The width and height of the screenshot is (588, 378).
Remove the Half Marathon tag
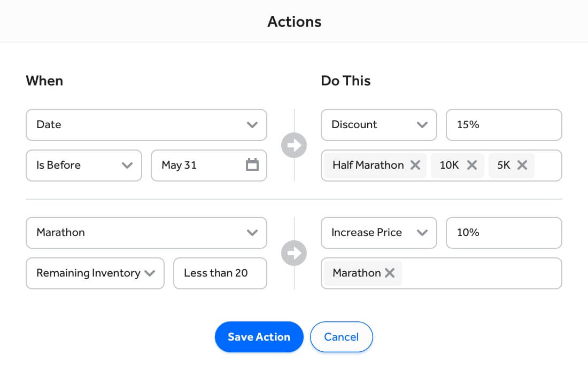coord(415,165)
